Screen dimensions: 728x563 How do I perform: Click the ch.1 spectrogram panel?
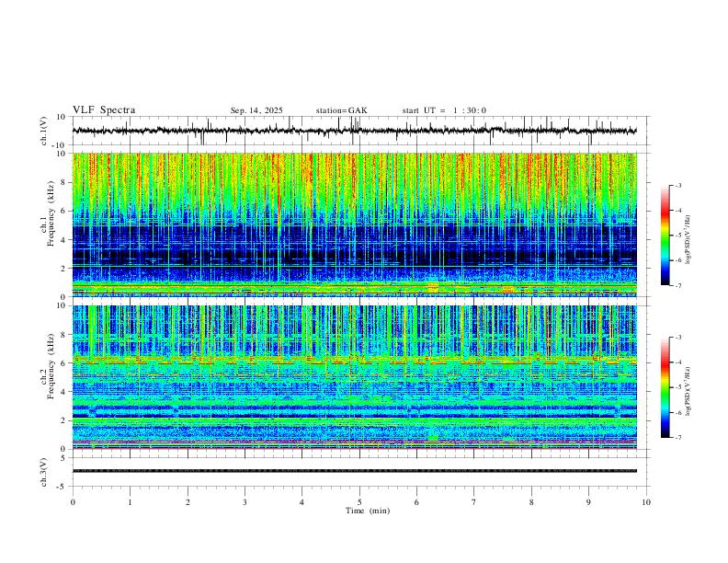coord(354,224)
